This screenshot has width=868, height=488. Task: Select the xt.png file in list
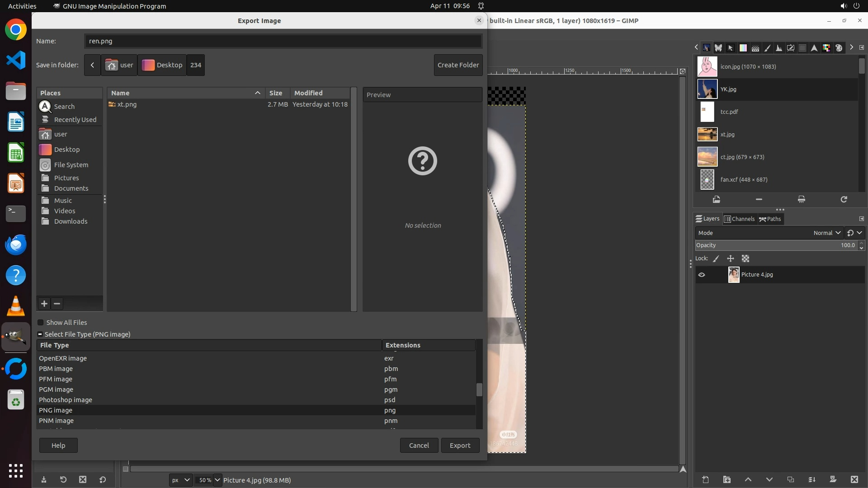point(127,104)
